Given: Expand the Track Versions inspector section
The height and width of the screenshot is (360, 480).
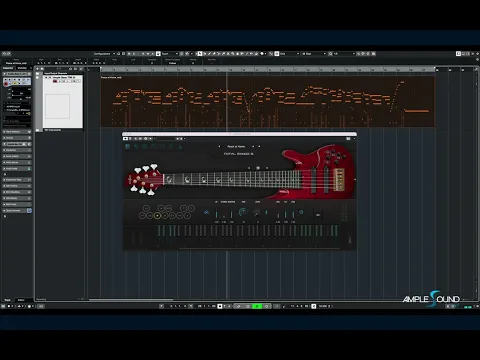Looking at the screenshot, I should tap(17, 132).
